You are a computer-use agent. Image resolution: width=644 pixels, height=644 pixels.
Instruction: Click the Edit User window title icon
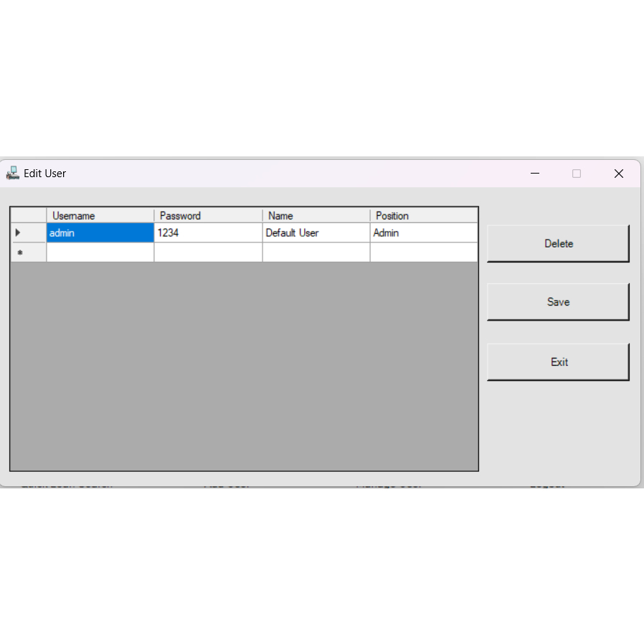(x=12, y=173)
